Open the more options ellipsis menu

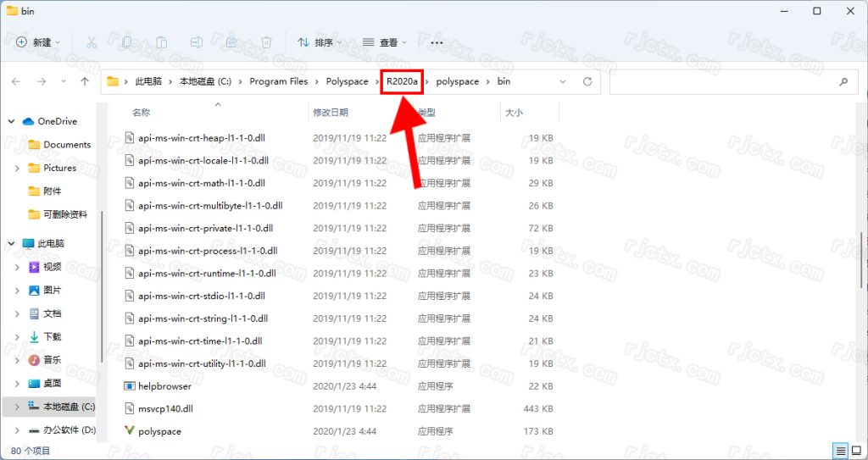[437, 42]
